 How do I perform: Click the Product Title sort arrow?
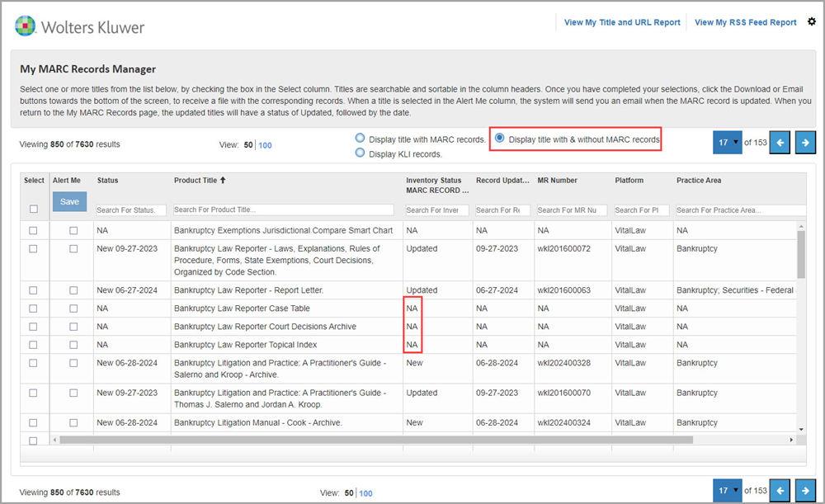(x=223, y=180)
